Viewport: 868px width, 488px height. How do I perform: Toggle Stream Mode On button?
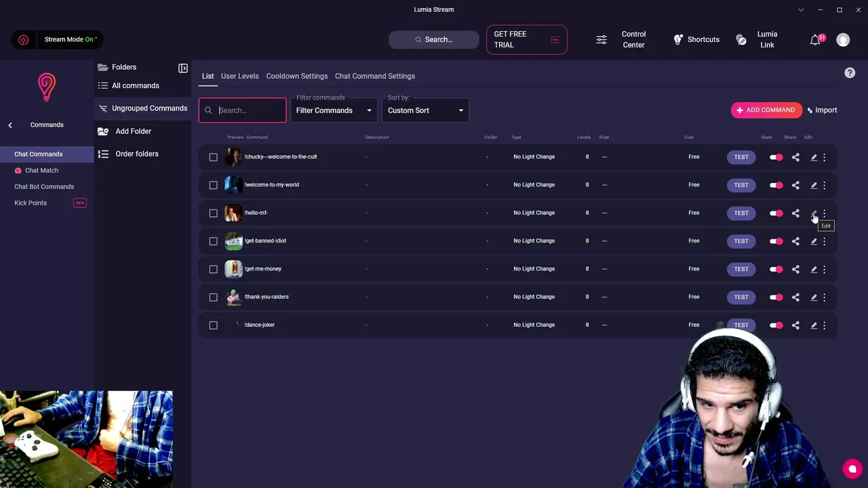click(x=58, y=39)
